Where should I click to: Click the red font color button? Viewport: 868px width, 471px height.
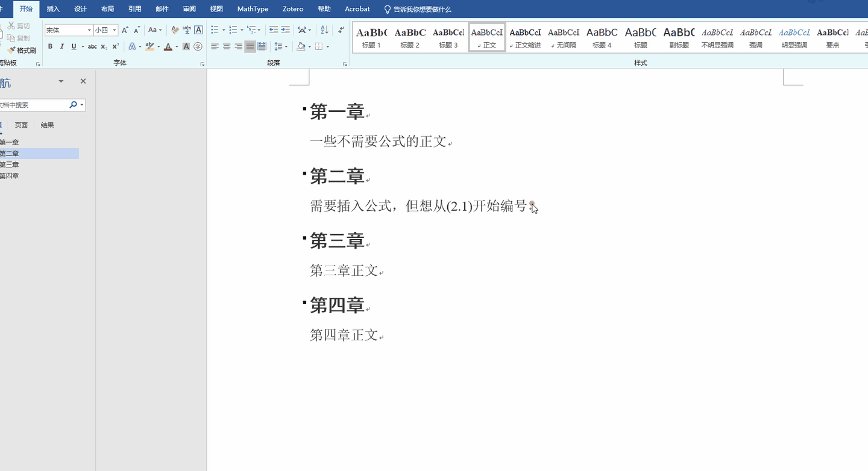click(168, 46)
